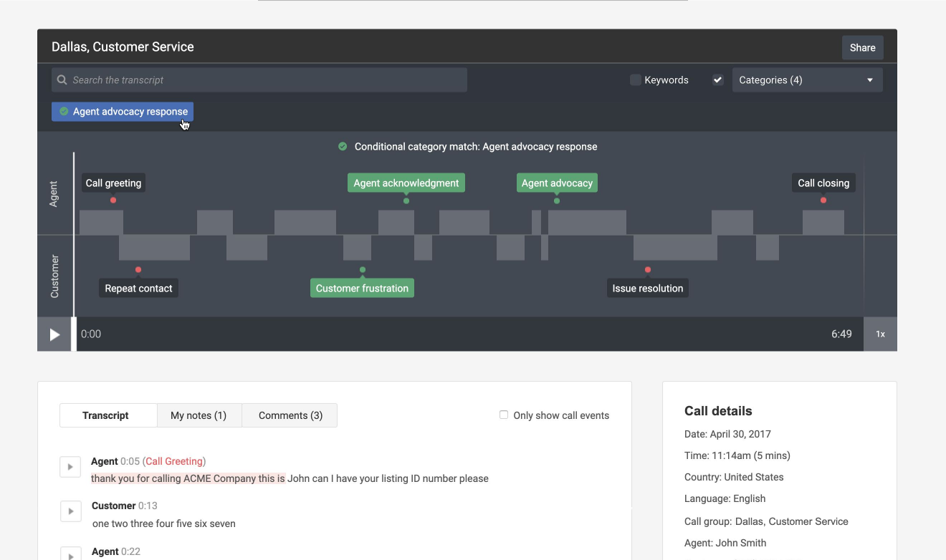This screenshot has height=560, width=946.
Task: Click the red dot above Issue resolution
Action: point(648,270)
